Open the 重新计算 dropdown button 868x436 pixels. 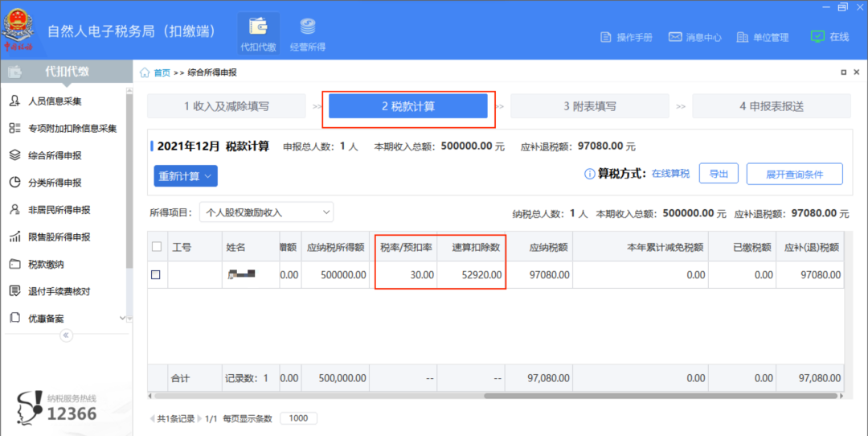(186, 176)
